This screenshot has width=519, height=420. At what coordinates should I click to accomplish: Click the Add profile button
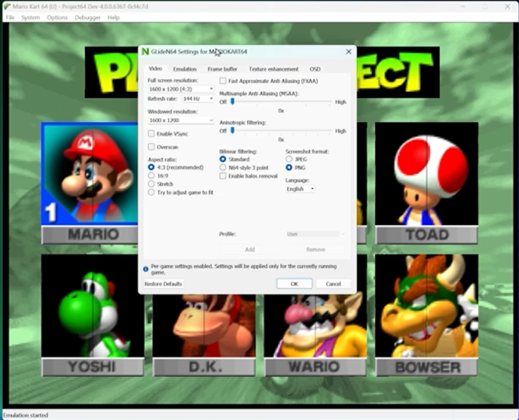(250, 249)
